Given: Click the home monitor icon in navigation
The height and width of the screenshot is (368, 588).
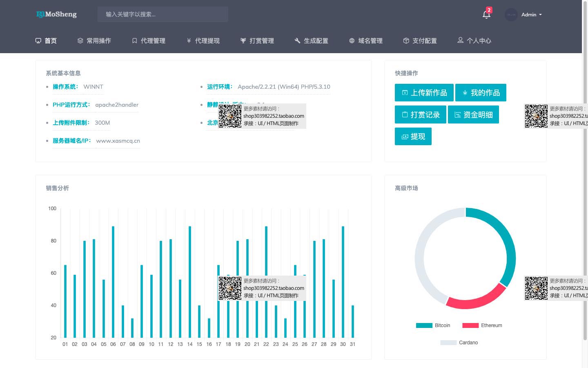Looking at the screenshot, I should tap(38, 40).
